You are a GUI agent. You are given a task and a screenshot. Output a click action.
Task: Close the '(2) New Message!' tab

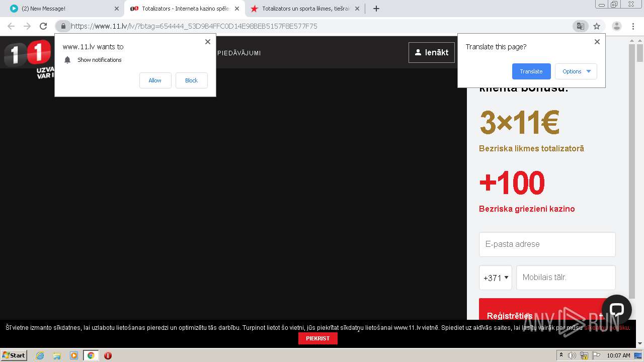pos(117,9)
